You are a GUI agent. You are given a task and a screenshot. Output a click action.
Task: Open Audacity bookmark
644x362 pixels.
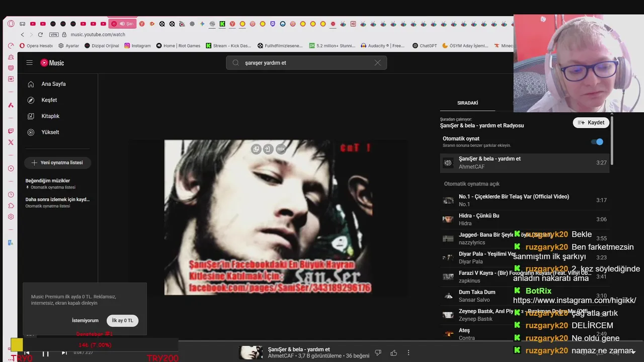click(383, 46)
